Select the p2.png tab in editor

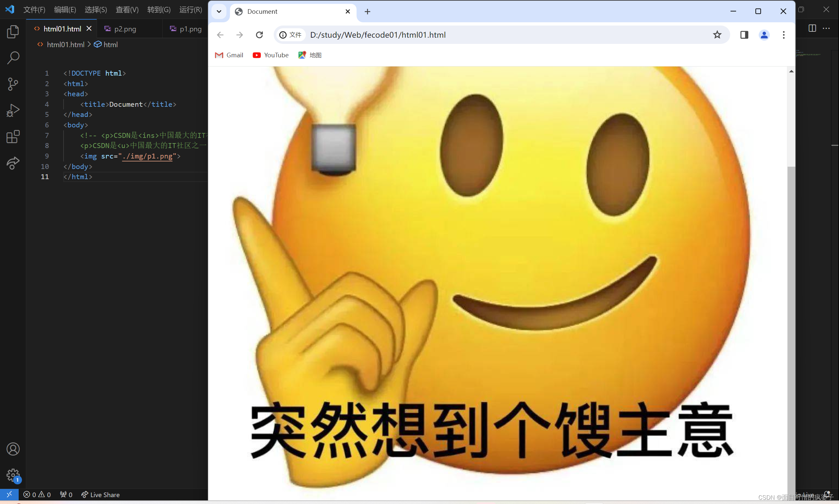click(x=125, y=29)
